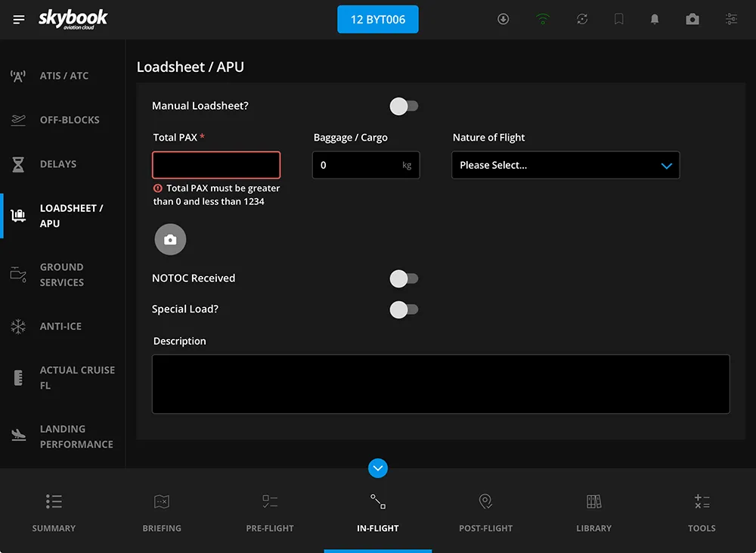
Task: Switch to PRE-FLIGHT tab
Action: pyautogui.click(x=270, y=511)
